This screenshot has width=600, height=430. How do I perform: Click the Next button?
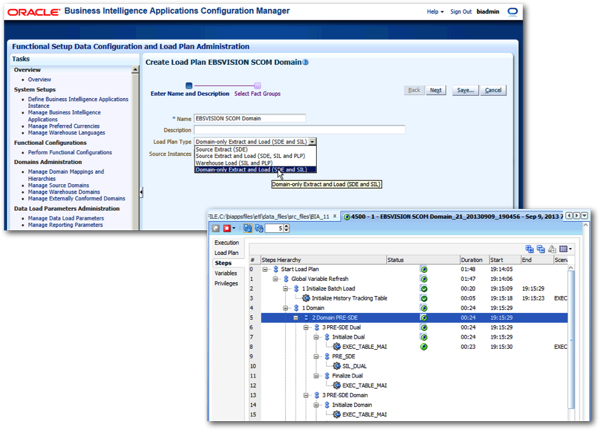(436, 90)
